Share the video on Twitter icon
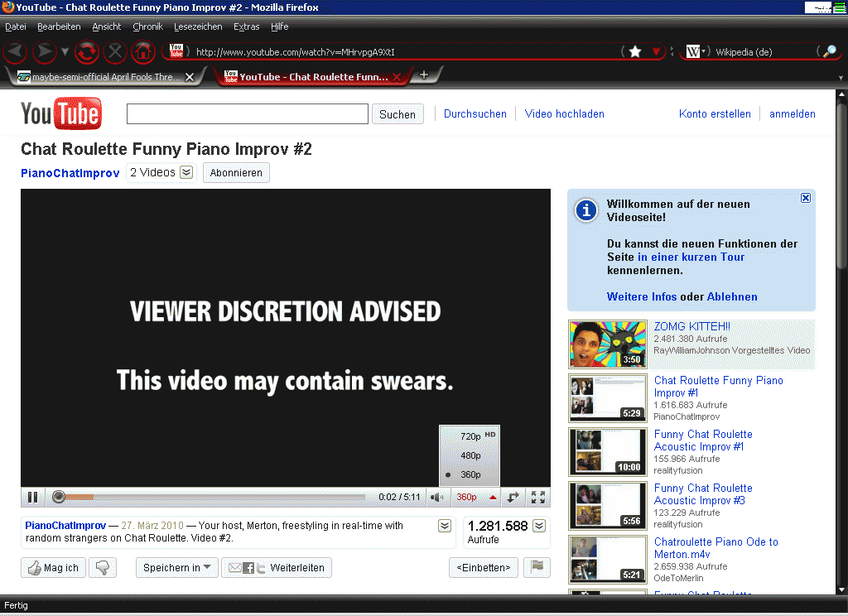This screenshot has width=848, height=616. tap(261, 567)
